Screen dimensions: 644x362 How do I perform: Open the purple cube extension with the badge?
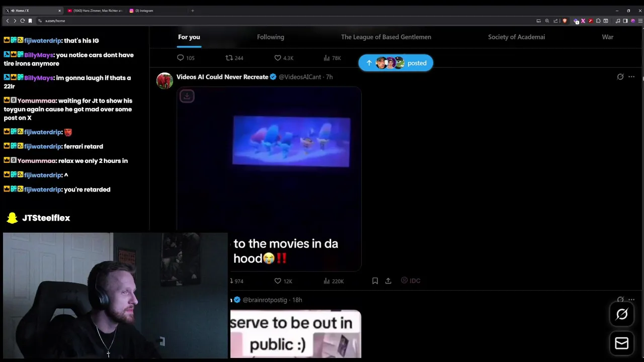pyautogui.click(x=576, y=21)
